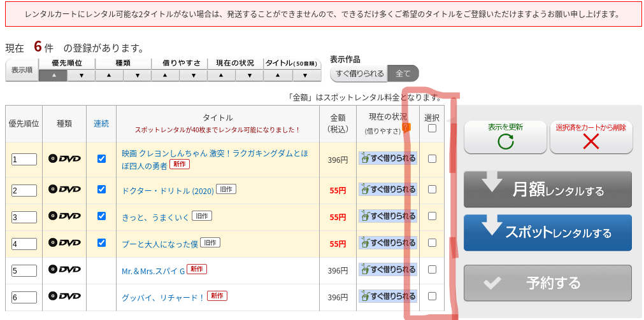Open Mr.&Mrs.スパイ G title link

[x=153, y=271]
